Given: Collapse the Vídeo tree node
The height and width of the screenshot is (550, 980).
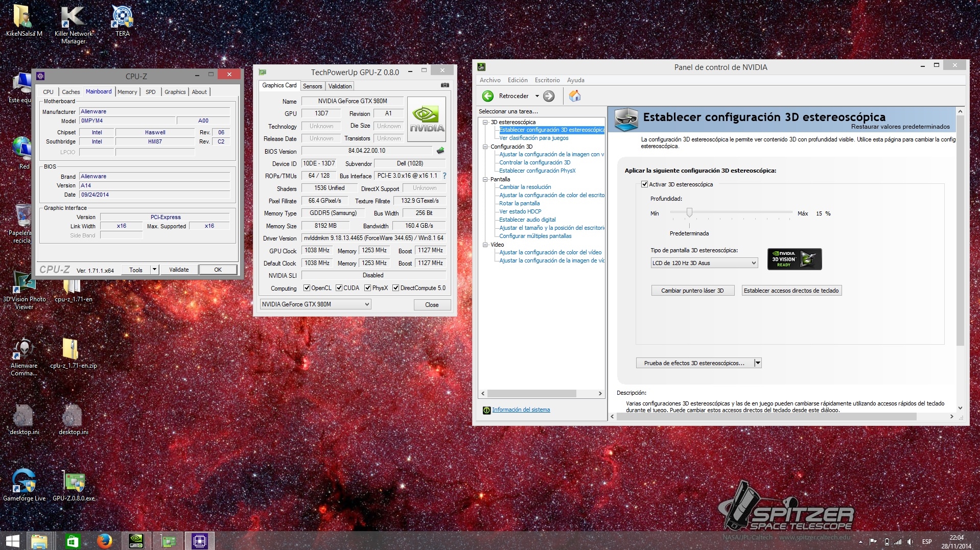Looking at the screenshot, I should point(485,245).
